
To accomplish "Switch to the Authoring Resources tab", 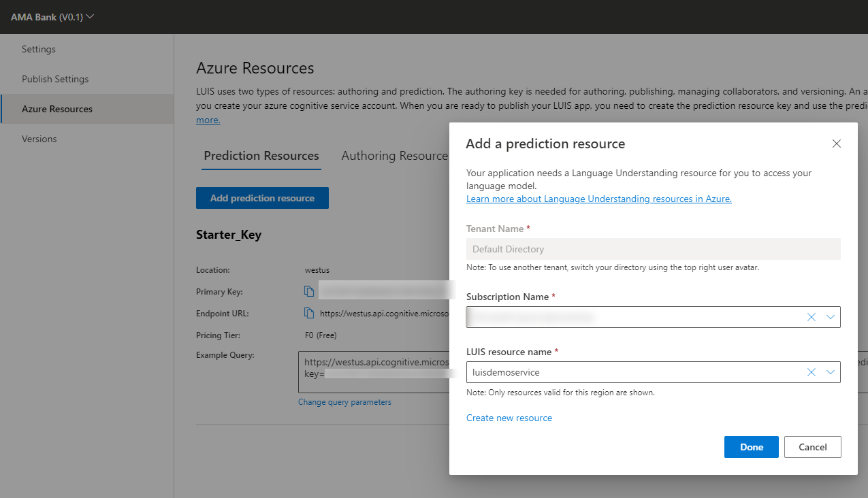I will tap(393, 155).
